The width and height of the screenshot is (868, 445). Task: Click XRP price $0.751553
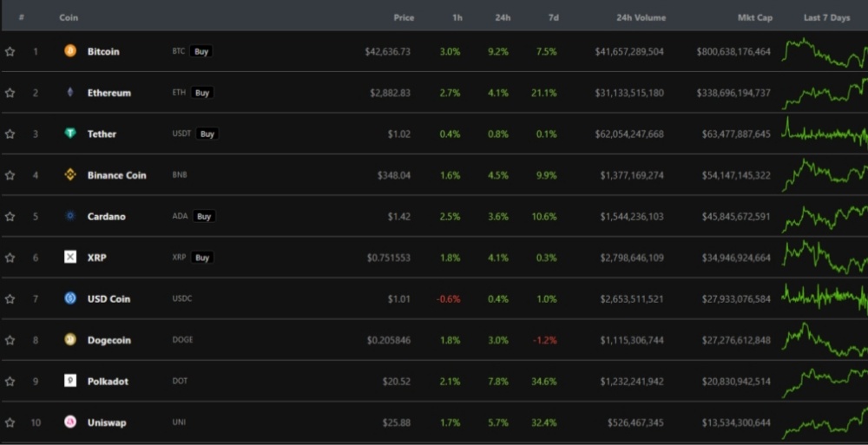point(389,257)
